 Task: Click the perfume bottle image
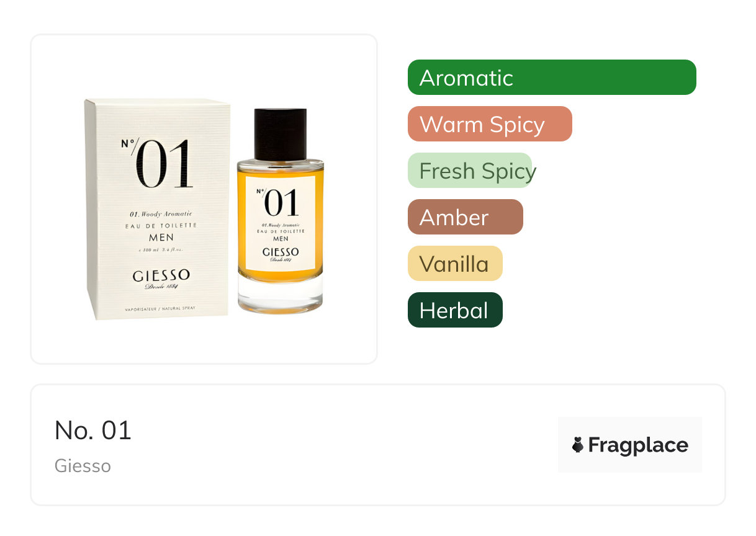tap(281, 211)
